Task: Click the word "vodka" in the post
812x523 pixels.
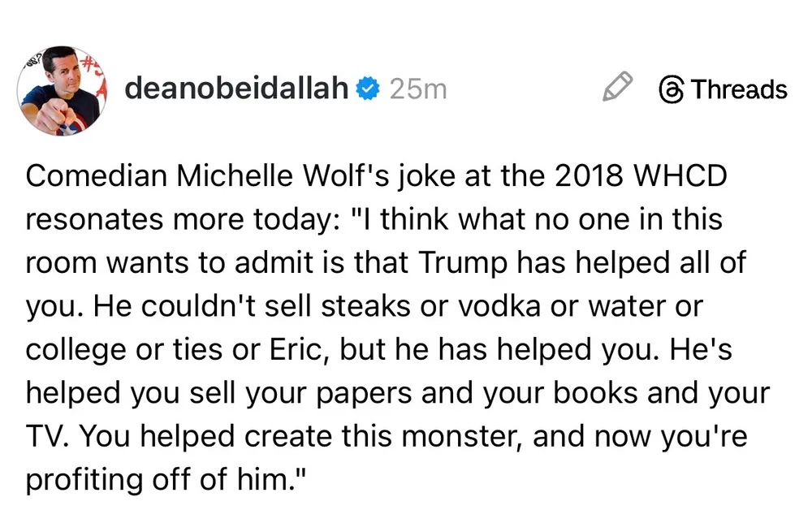Action: point(496,308)
